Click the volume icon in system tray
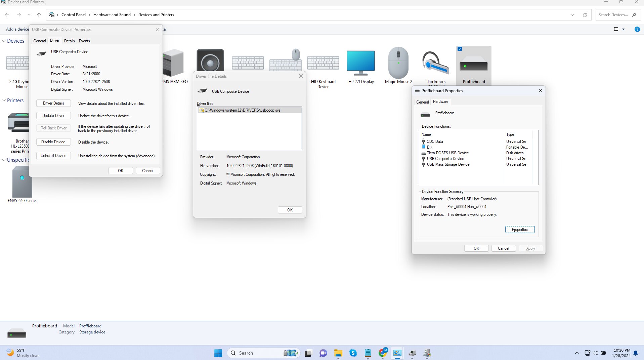 [595, 353]
